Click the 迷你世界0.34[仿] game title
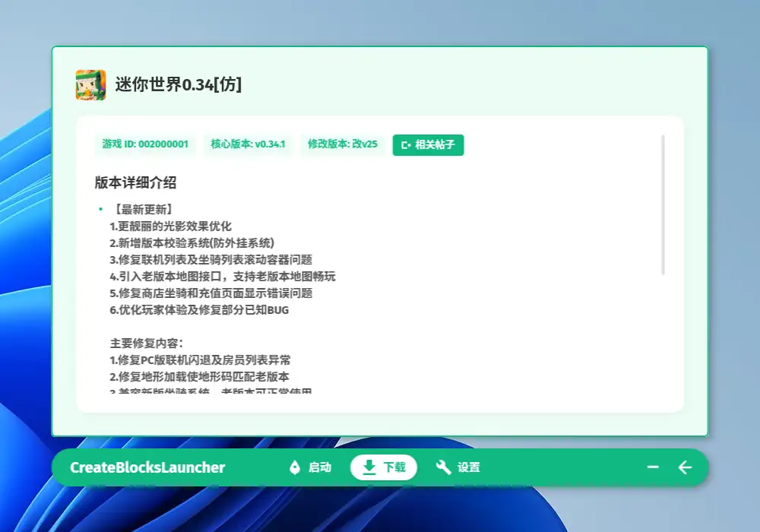Image resolution: width=760 pixels, height=532 pixels. point(179,84)
